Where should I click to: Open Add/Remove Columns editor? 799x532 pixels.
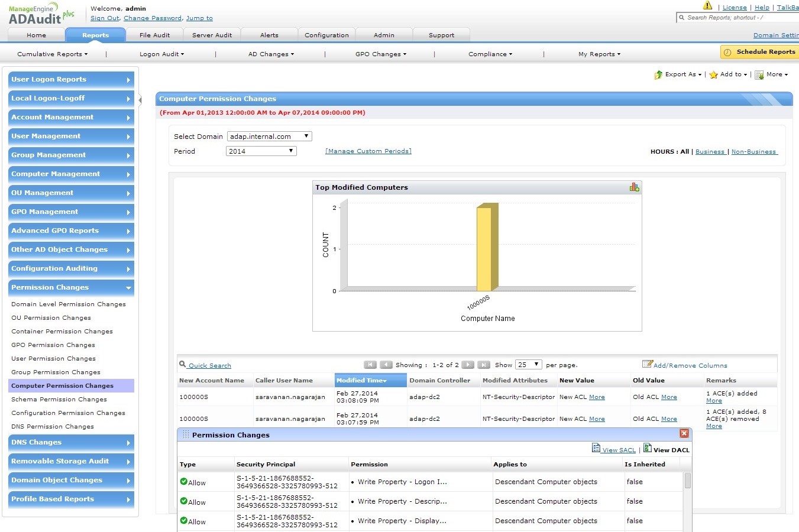(690, 365)
